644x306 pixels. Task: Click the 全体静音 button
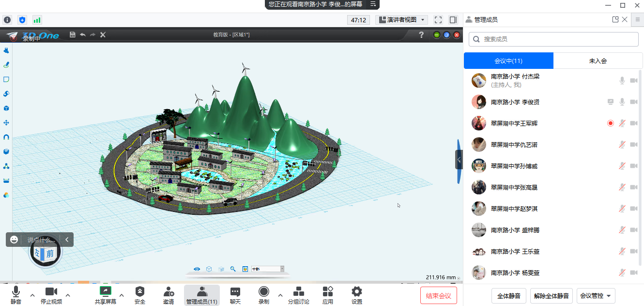[509, 295]
